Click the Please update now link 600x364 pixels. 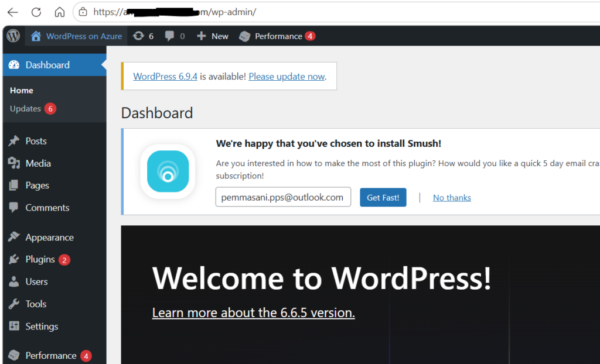point(287,76)
